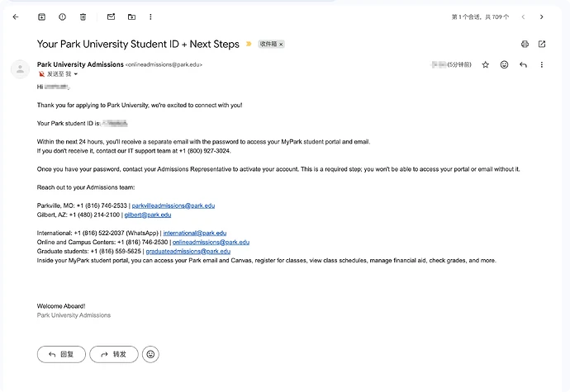Click the Welcome Aboard! text
570x392 pixels.
click(x=61, y=306)
